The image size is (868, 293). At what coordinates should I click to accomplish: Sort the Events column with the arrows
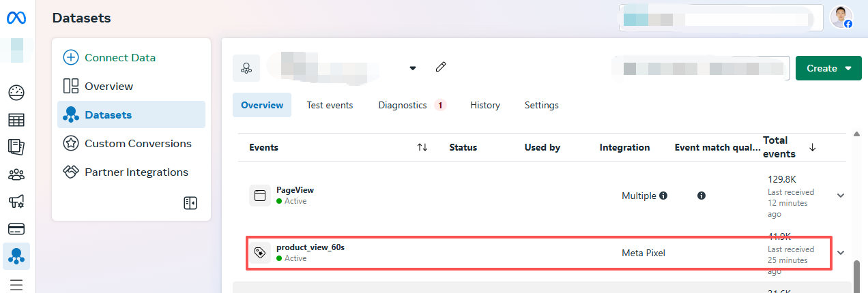pyautogui.click(x=422, y=147)
